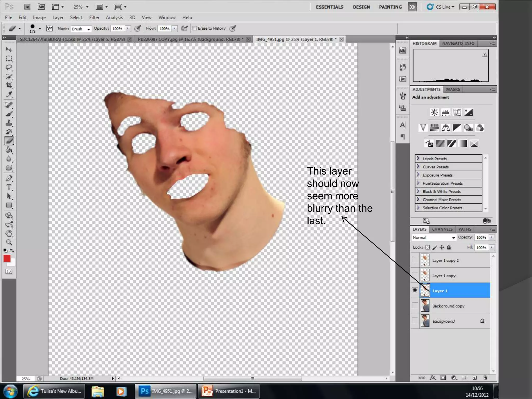The height and width of the screenshot is (399, 532).
Task: Expand Curves Presets
Action: click(x=418, y=167)
